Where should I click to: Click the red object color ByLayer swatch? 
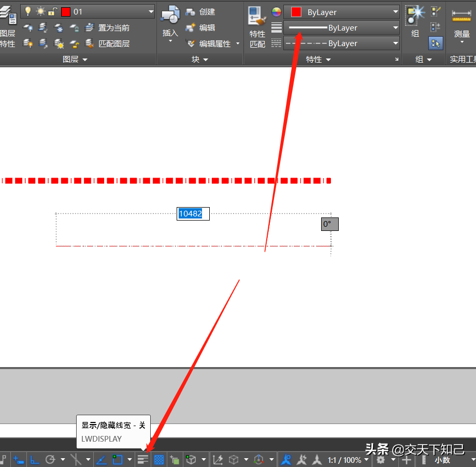tap(296, 12)
